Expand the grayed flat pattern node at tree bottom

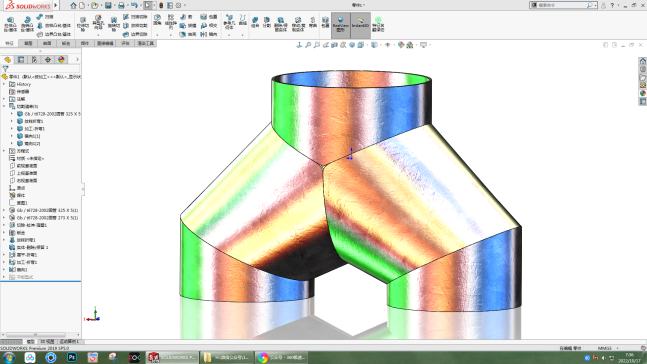[4, 277]
